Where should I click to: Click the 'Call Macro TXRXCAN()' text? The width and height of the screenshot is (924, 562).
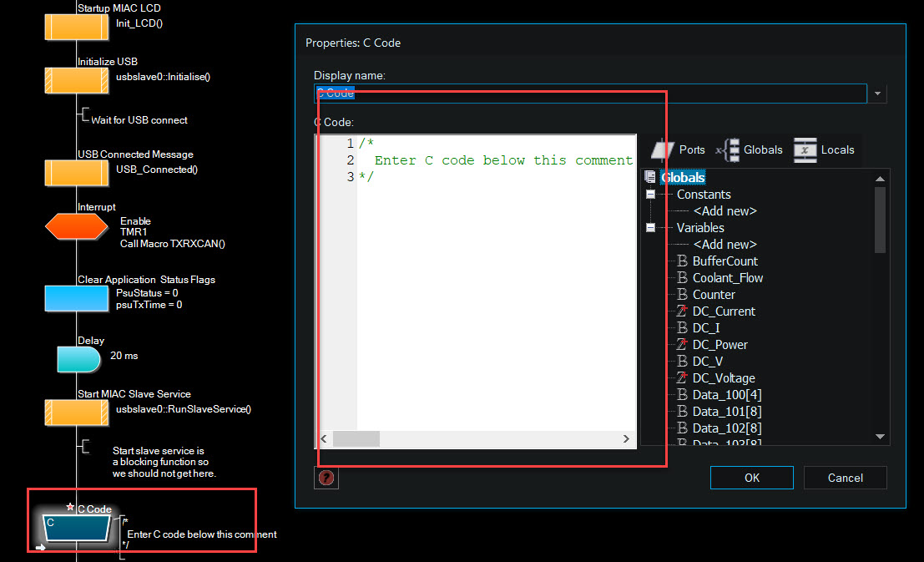(173, 244)
